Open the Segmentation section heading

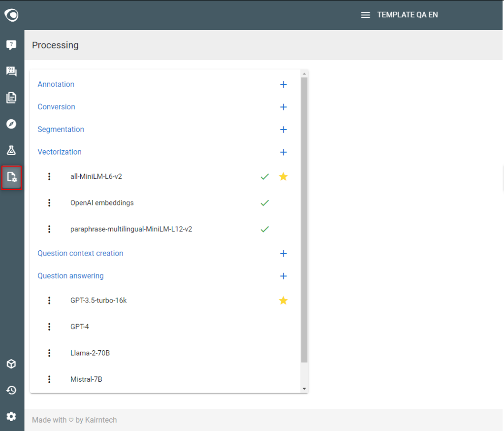(61, 129)
